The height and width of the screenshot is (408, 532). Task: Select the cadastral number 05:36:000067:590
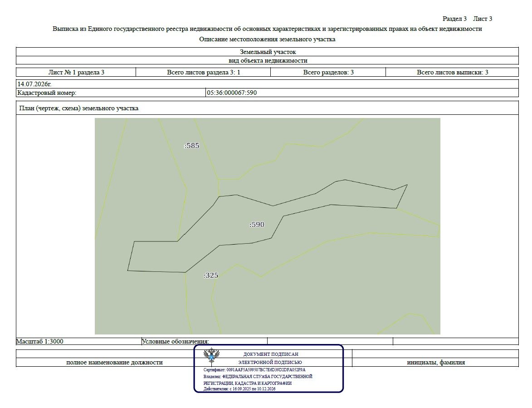click(x=232, y=93)
